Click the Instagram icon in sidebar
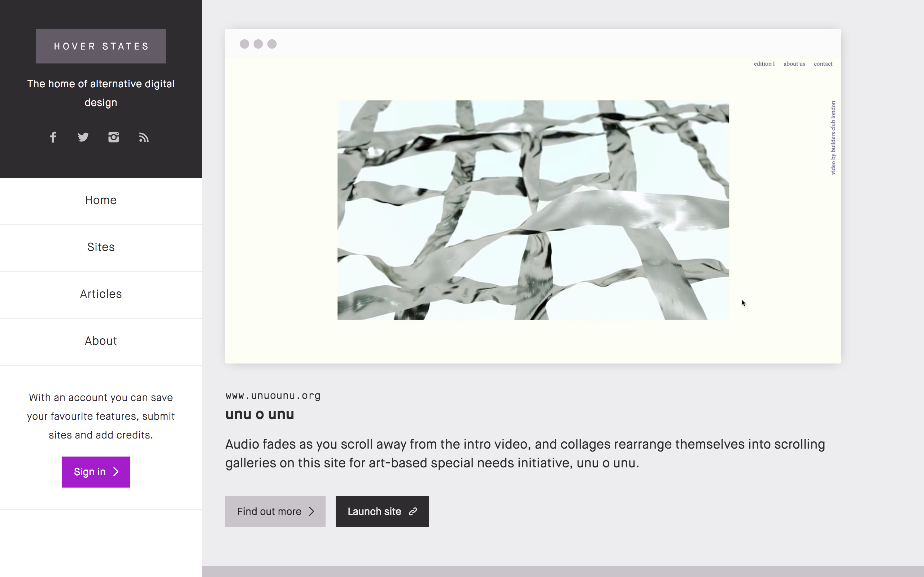 point(113,138)
